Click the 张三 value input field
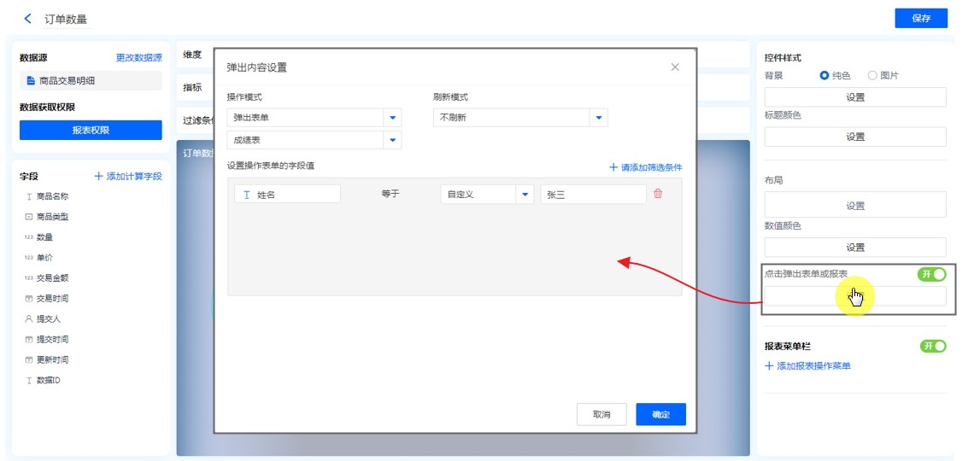 (593, 195)
